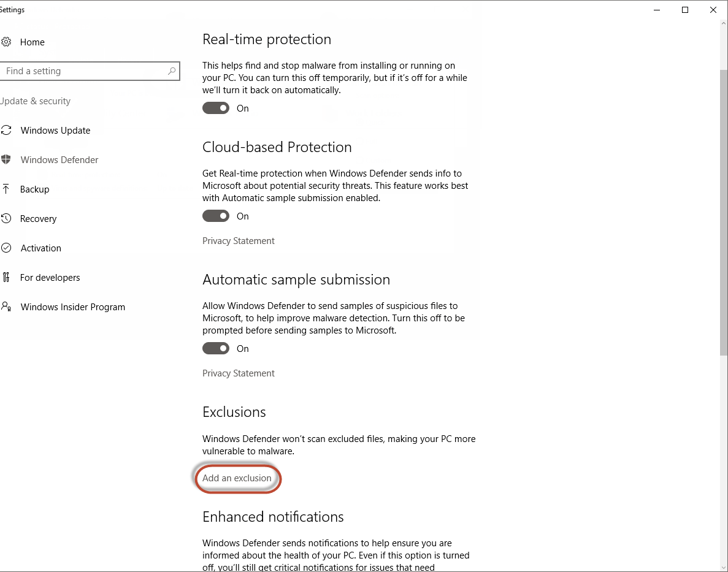Screen dimensions: 728x572
Task: Toggle Automatic sample submission off
Action: point(216,348)
